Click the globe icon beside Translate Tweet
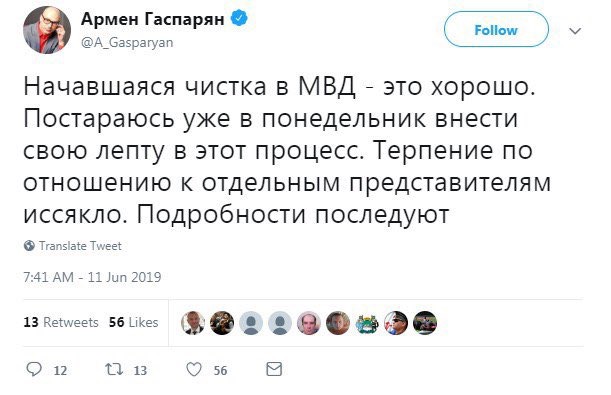 click(x=29, y=246)
